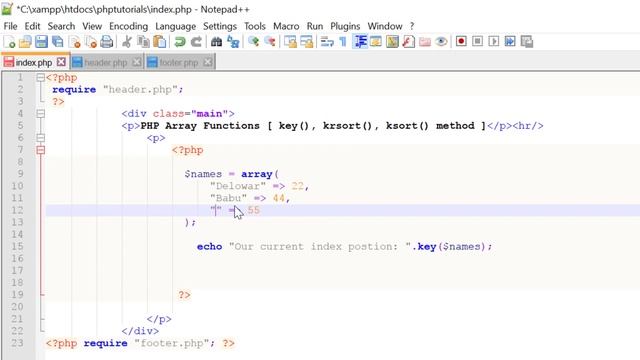640x360 pixels.
Task: Collapse the fold marker on line 6
Action: (40, 138)
